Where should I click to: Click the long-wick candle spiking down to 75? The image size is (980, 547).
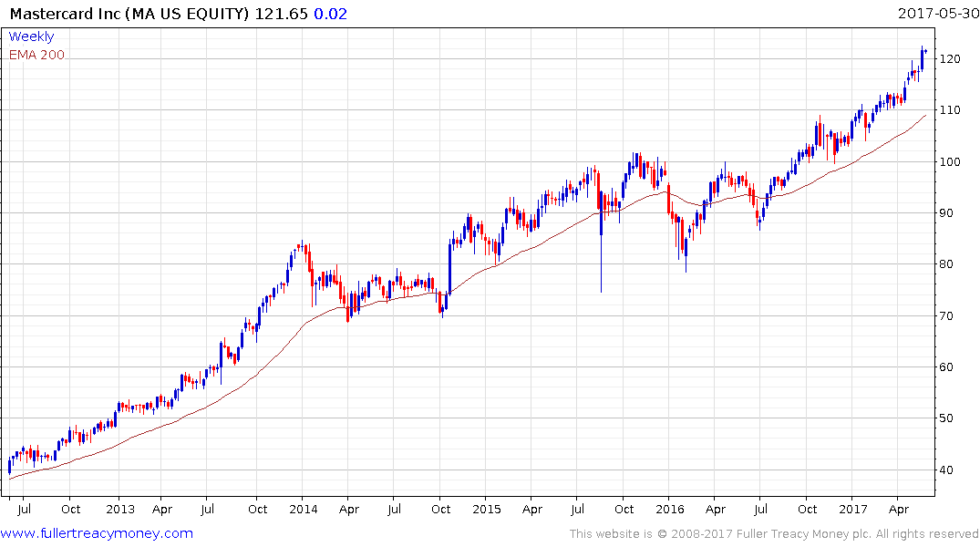602,243
